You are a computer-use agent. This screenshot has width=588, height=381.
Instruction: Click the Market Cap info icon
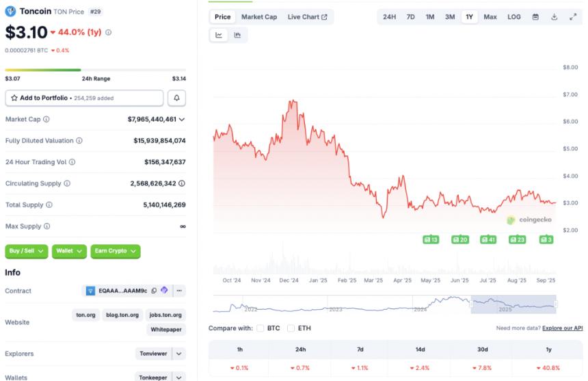pyautogui.click(x=46, y=119)
